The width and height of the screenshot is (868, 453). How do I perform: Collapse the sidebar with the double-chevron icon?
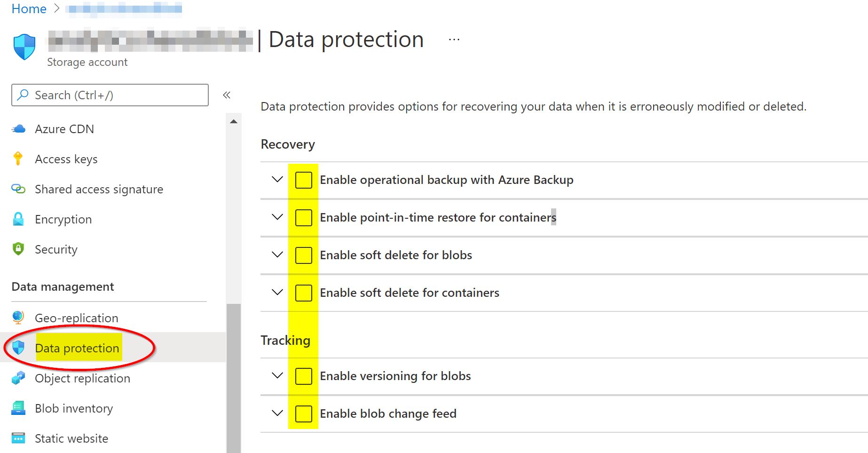227,95
